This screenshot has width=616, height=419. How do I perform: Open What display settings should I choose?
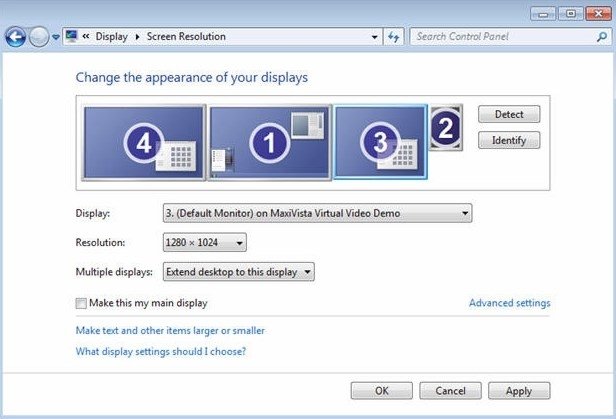[x=161, y=351]
